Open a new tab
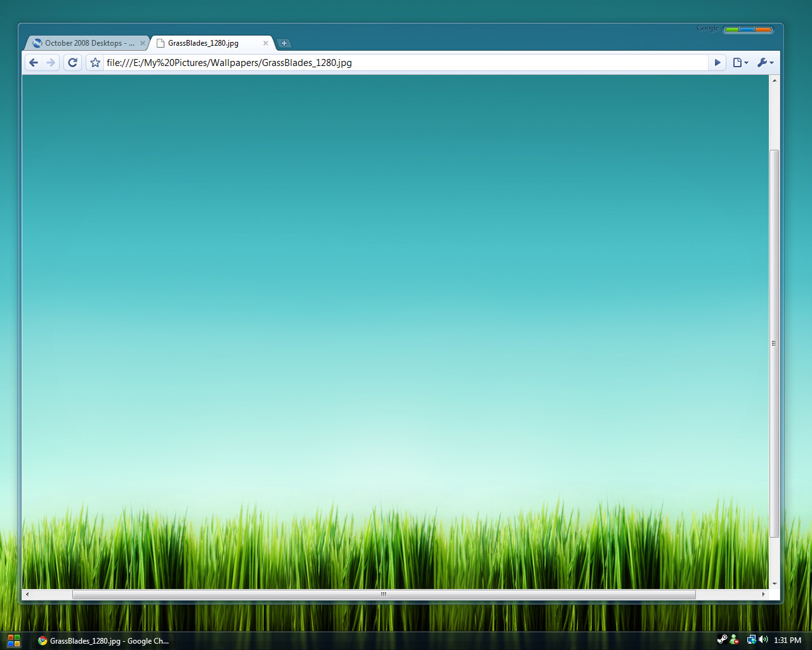812x650 pixels. pos(284,43)
